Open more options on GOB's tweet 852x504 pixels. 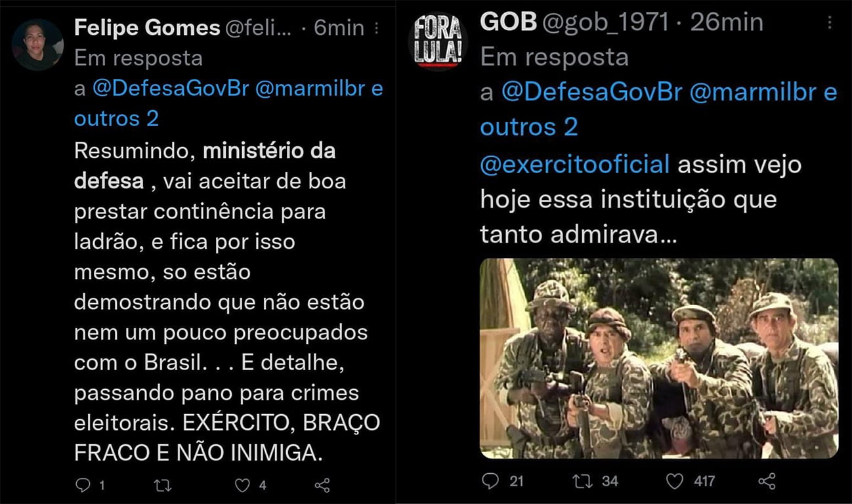pos(830,23)
